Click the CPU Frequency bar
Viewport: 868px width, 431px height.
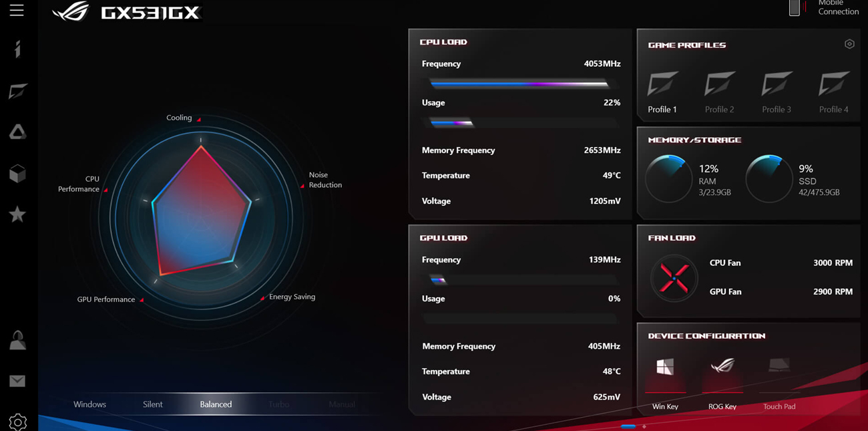click(520, 84)
